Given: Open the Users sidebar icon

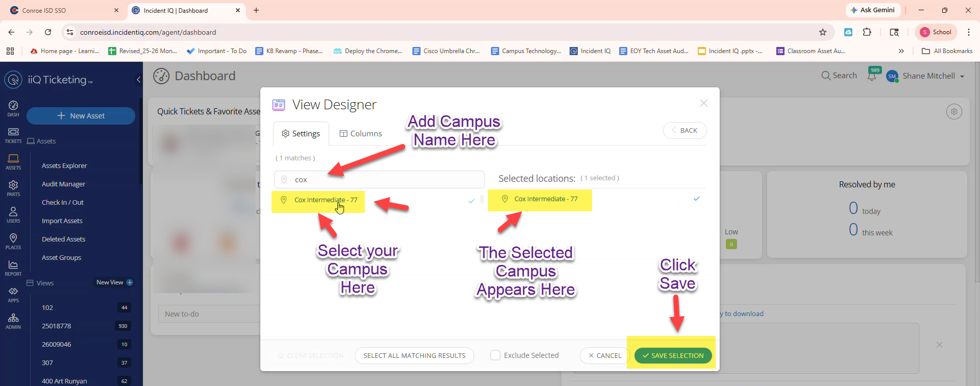Looking at the screenshot, I should tap(13, 215).
